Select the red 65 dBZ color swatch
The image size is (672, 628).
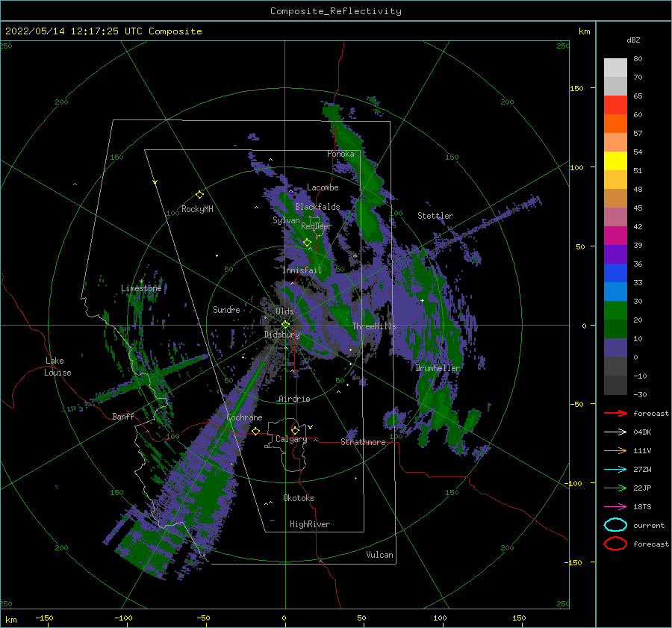(x=615, y=105)
